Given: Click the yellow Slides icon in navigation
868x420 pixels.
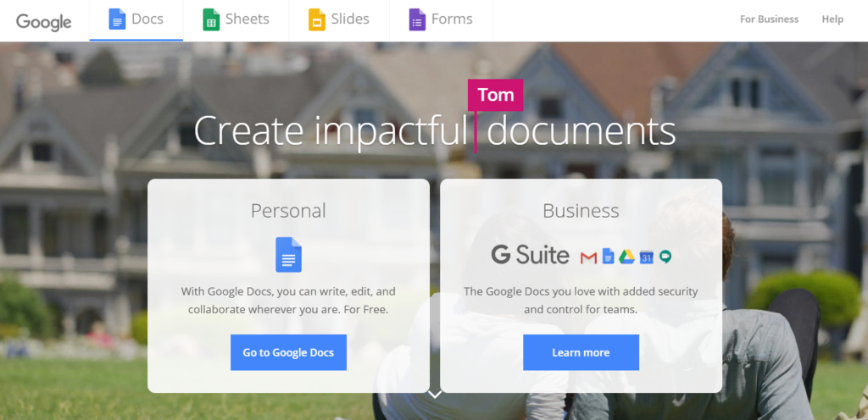Looking at the screenshot, I should (x=317, y=19).
